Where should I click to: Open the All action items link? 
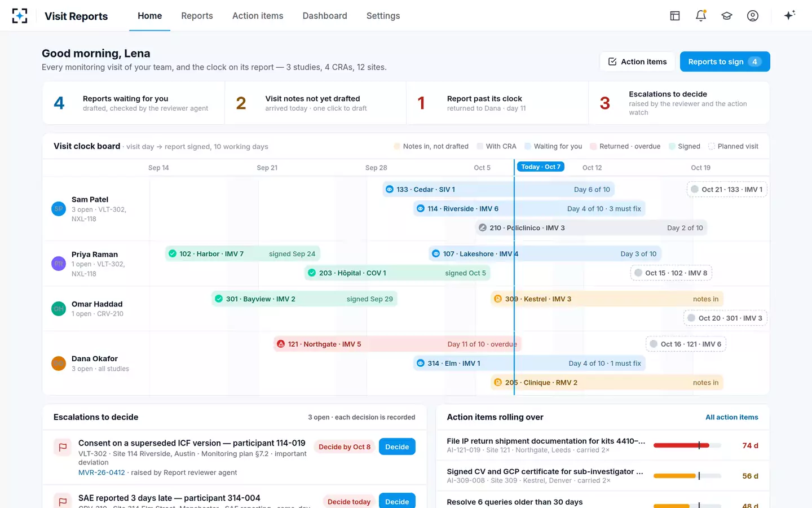[x=732, y=417]
